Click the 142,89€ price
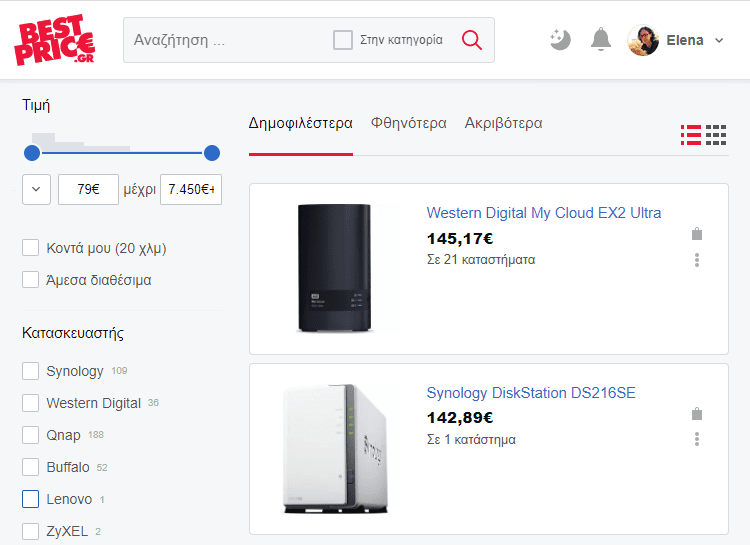Screen dimensions: 750x545 (460, 418)
